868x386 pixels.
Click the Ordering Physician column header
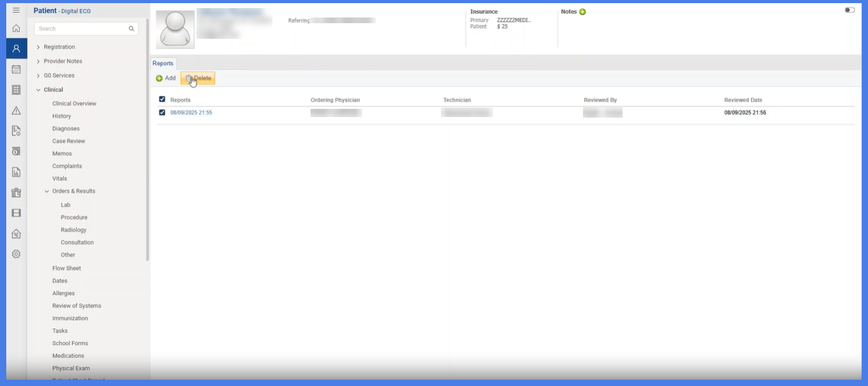[x=335, y=100]
